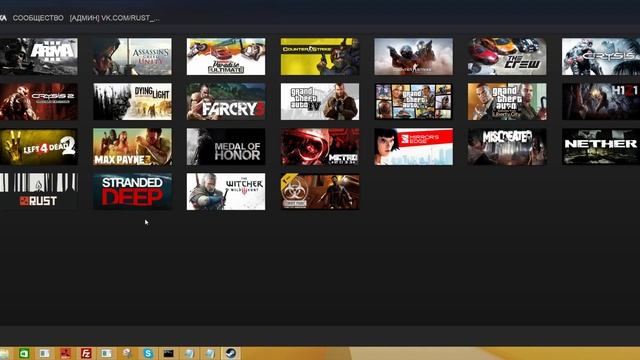Select the GTA Episodes from Liberty City tile
This screenshot has height=360, width=640.
click(x=507, y=101)
